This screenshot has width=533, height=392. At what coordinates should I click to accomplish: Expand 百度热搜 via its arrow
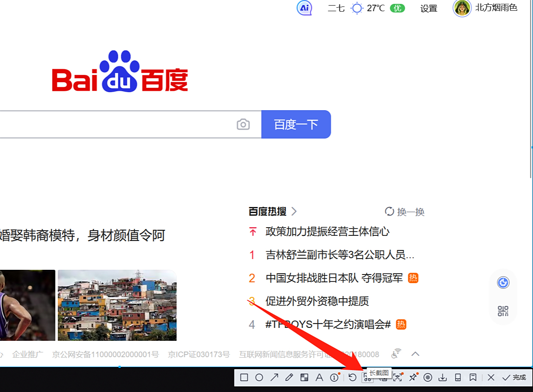click(x=294, y=212)
